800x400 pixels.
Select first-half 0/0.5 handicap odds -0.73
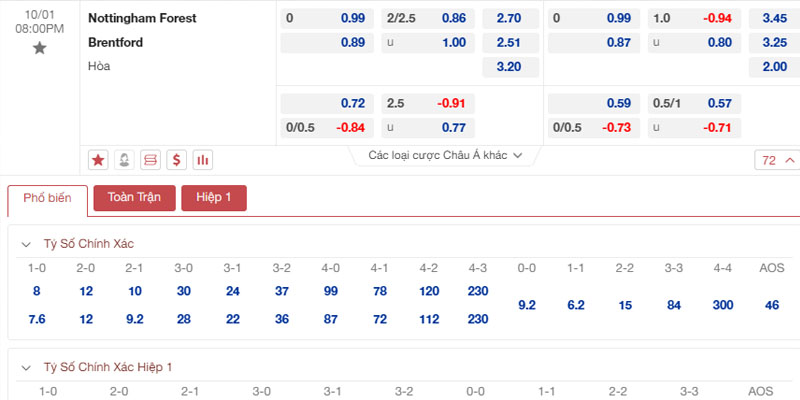click(593, 128)
